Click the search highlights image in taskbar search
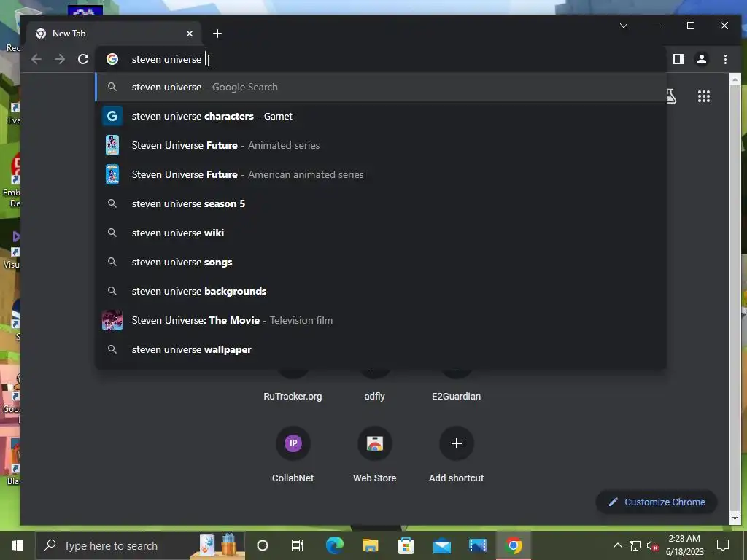 (x=218, y=545)
